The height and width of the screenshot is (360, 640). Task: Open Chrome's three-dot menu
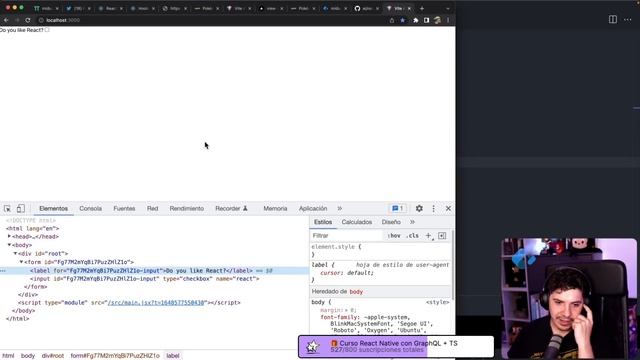tap(448, 20)
